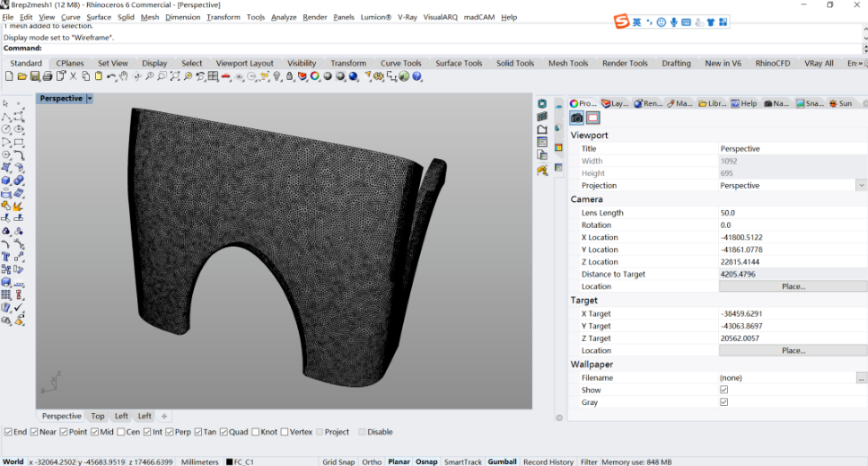Select the Text tool in the sidebar
The height and width of the screenshot is (466, 868).
pyautogui.click(x=6, y=257)
